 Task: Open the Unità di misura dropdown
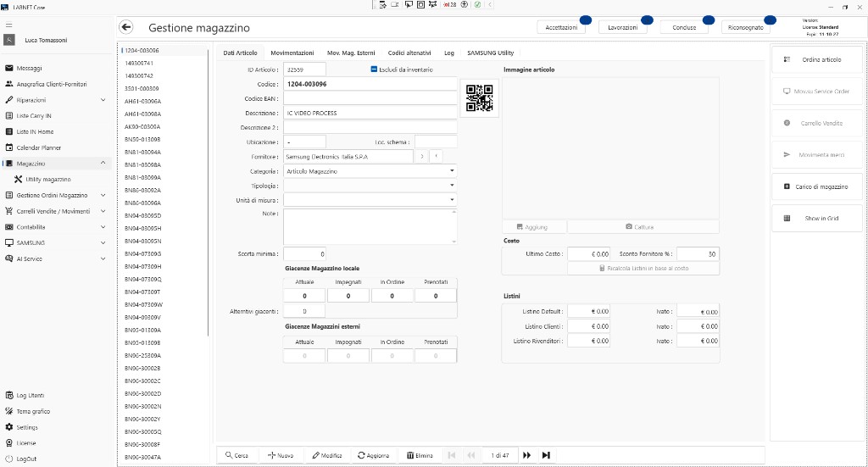point(452,200)
